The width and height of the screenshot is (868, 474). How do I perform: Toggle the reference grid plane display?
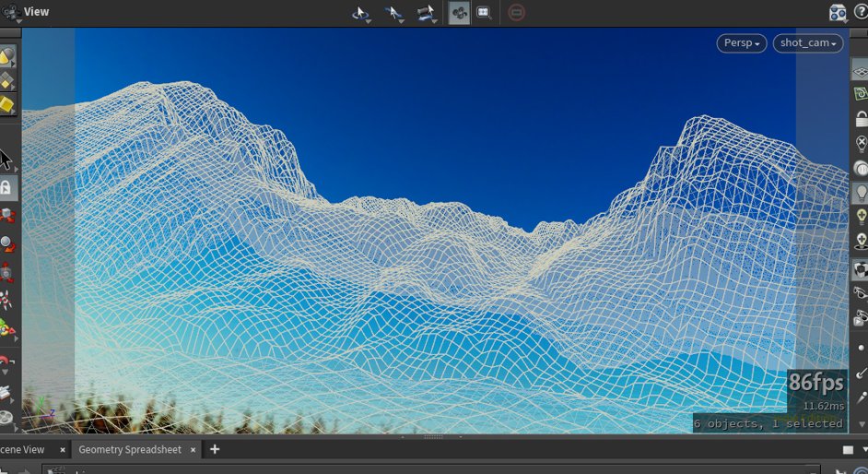pos(861,70)
